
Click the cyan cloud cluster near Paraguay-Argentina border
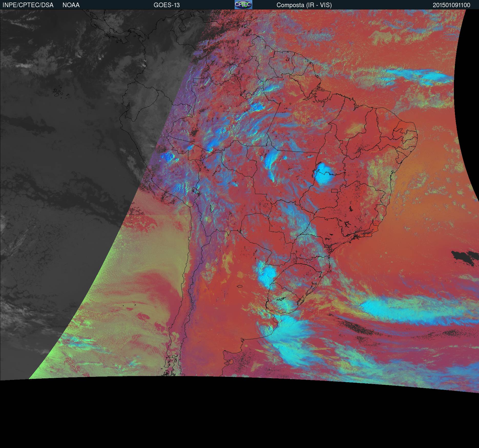point(266,274)
